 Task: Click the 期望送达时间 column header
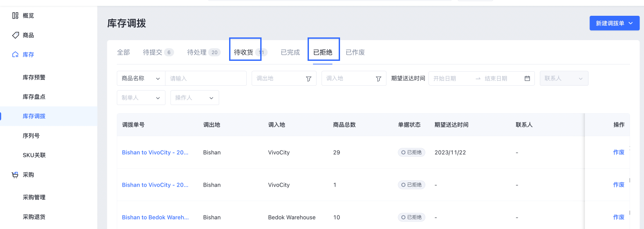pyautogui.click(x=451, y=124)
